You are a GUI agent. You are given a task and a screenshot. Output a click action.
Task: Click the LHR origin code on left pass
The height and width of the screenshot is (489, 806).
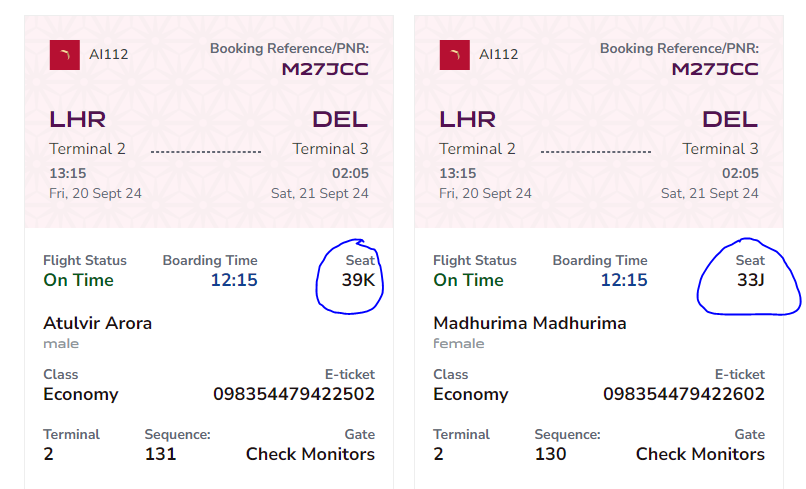78,120
